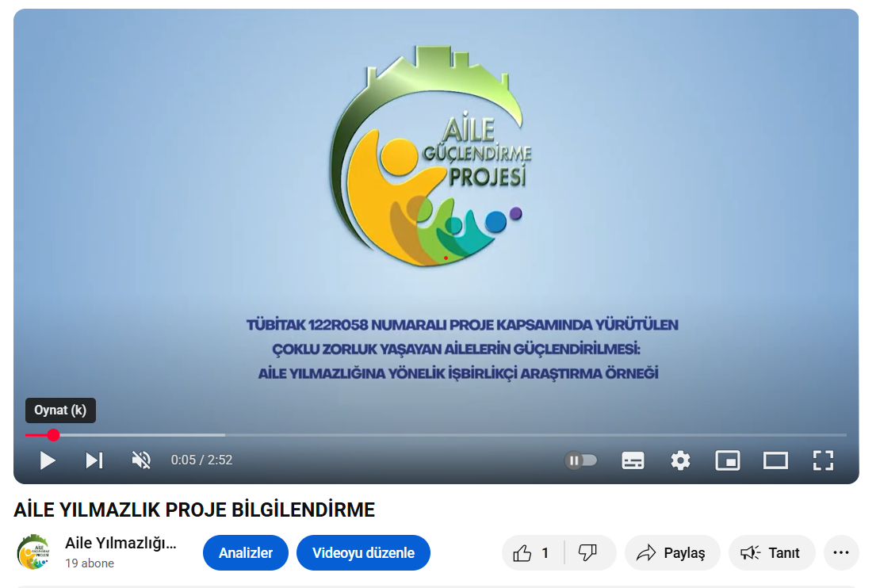Click the Videoyu düzenle button
Screen dimensions: 880x588
363,552
